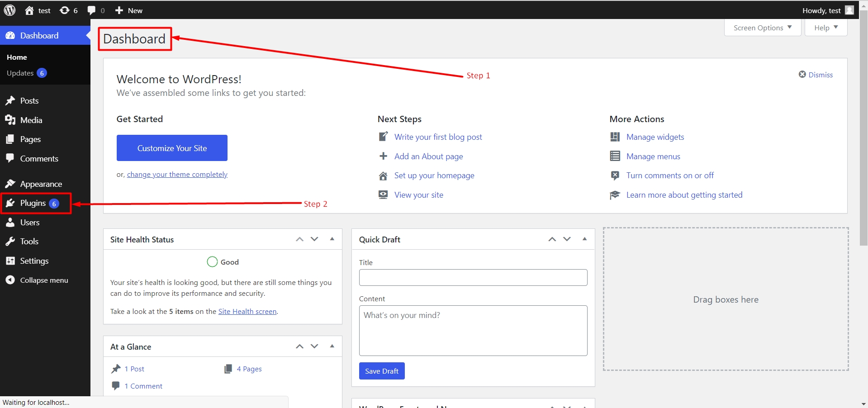Click the Quick Draft Title input field

pyautogui.click(x=473, y=277)
